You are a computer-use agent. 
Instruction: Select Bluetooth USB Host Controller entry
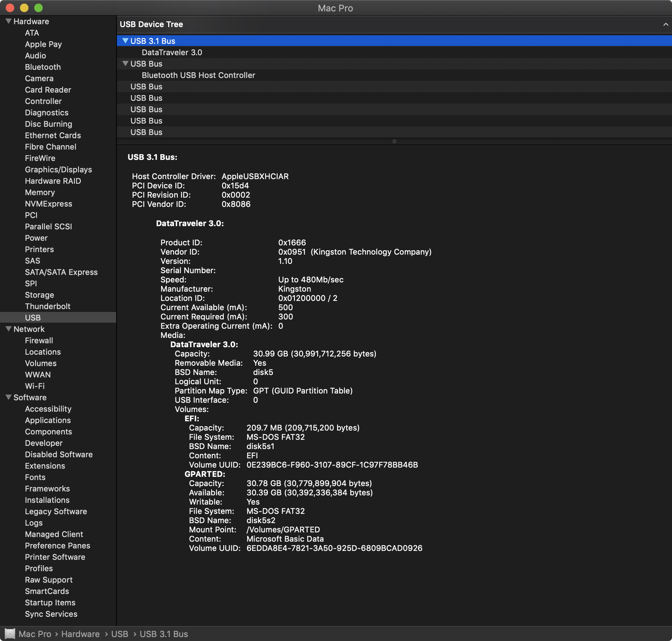[x=198, y=75]
